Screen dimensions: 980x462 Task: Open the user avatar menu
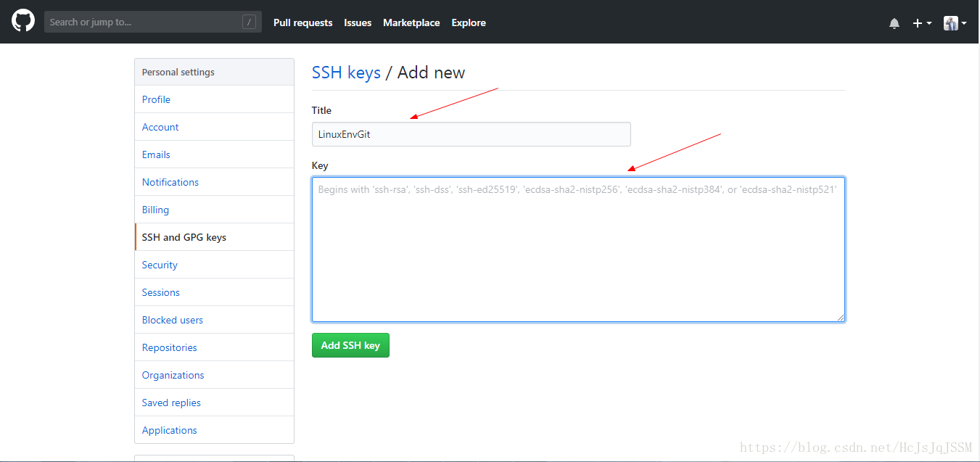tap(955, 23)
